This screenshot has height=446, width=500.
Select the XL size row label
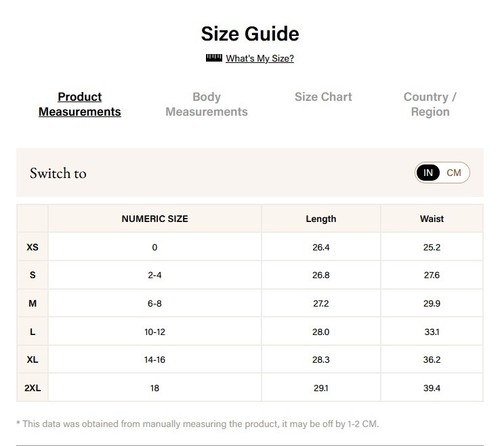(x=32, y=360)
